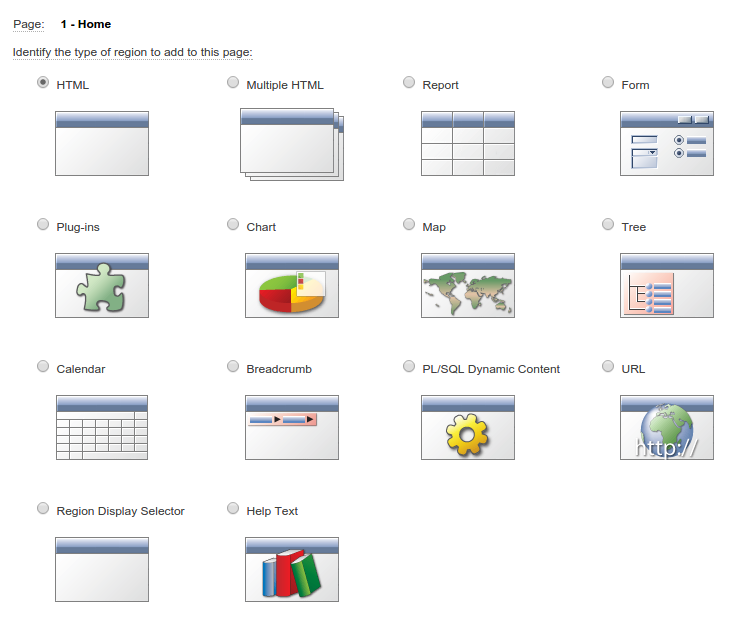This screenshot has height=643, width=745.
Task: Click the Help Text books icon
Action: point(292,569)
